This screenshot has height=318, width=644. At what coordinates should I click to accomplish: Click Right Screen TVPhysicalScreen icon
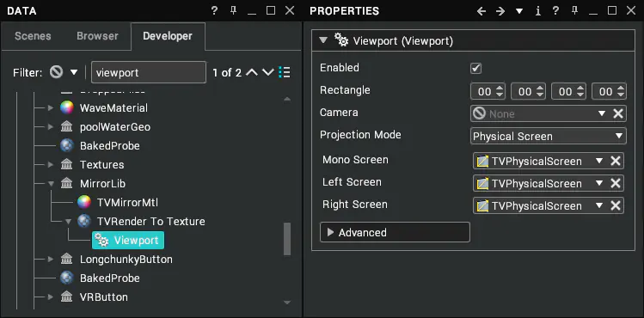click(482, 206)
